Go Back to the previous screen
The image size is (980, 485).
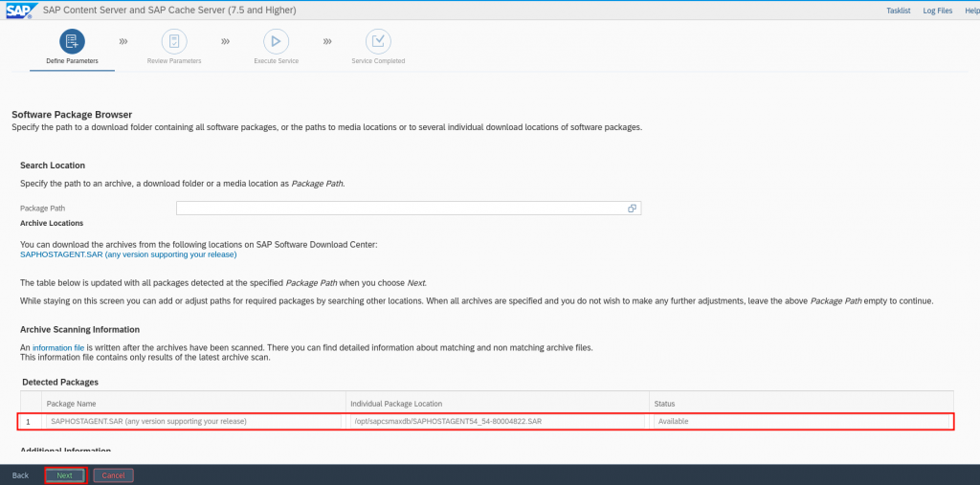(20, 475)
